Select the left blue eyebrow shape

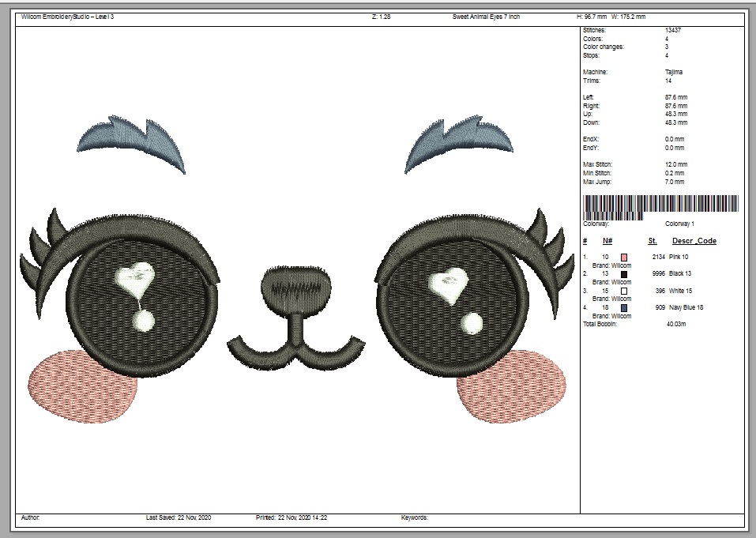pos(134,141)
